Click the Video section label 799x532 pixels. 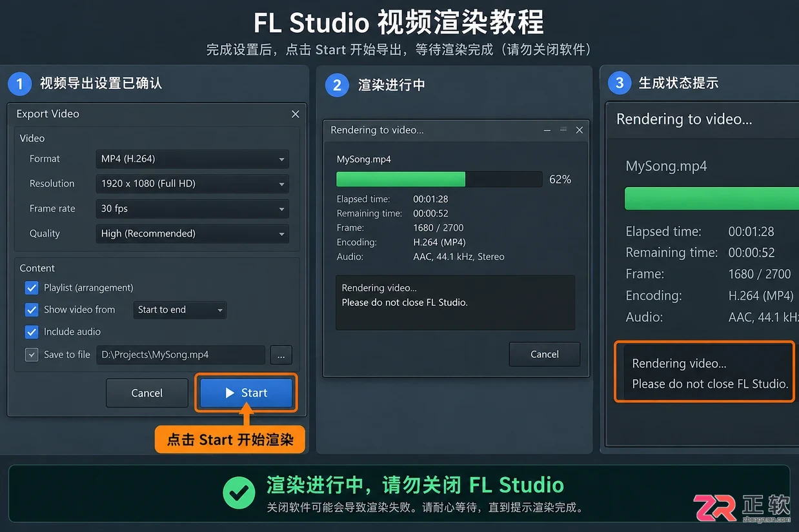pos(32,139)
